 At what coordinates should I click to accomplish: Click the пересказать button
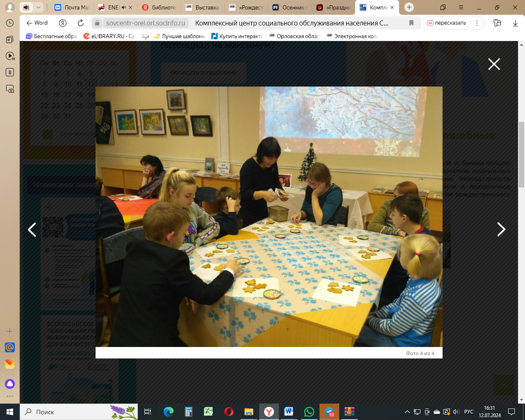447,23
